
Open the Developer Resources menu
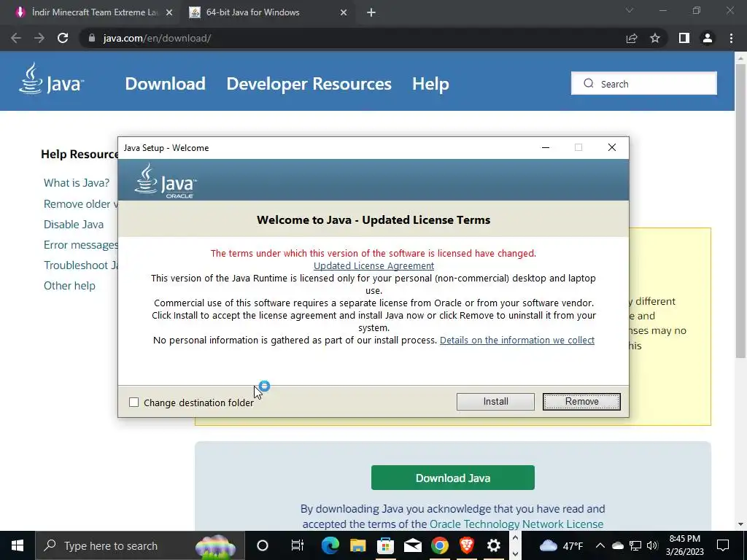click(x=309, y=84)
